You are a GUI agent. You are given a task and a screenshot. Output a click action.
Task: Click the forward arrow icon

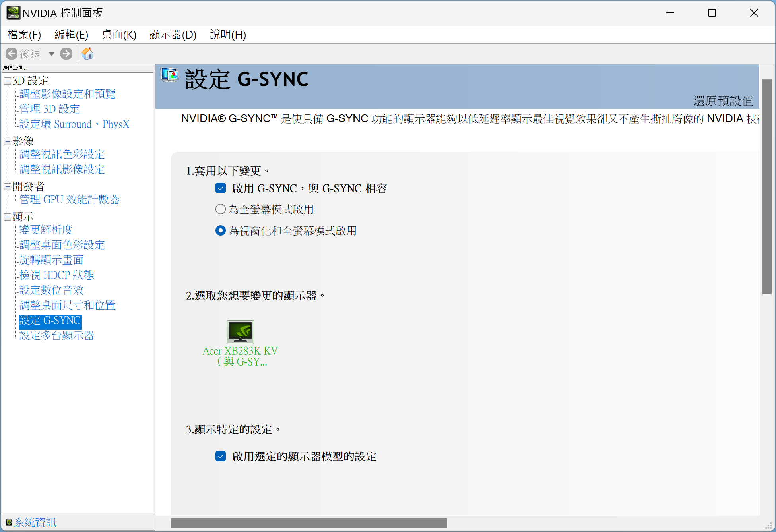click(x=66, y=54)
